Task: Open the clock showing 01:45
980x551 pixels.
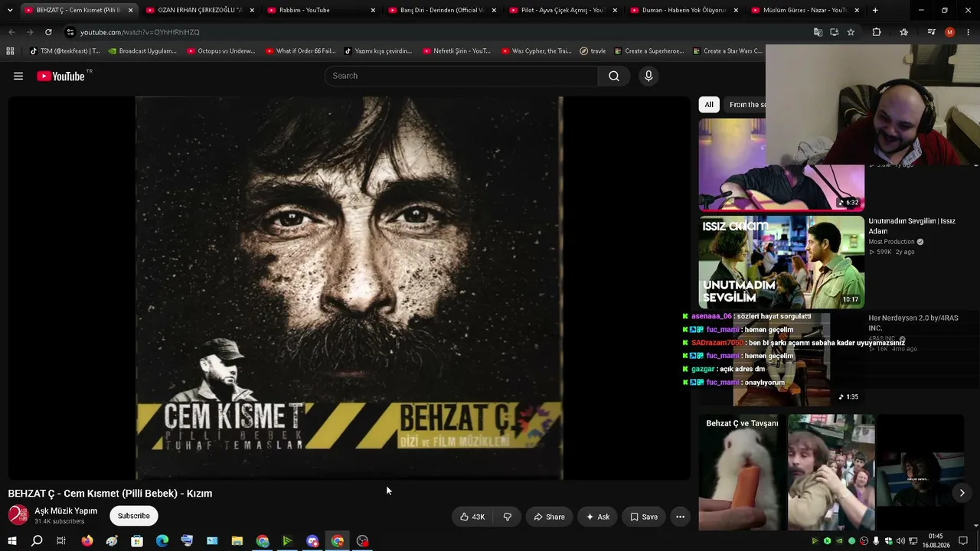Action: [x=936, y=541]
